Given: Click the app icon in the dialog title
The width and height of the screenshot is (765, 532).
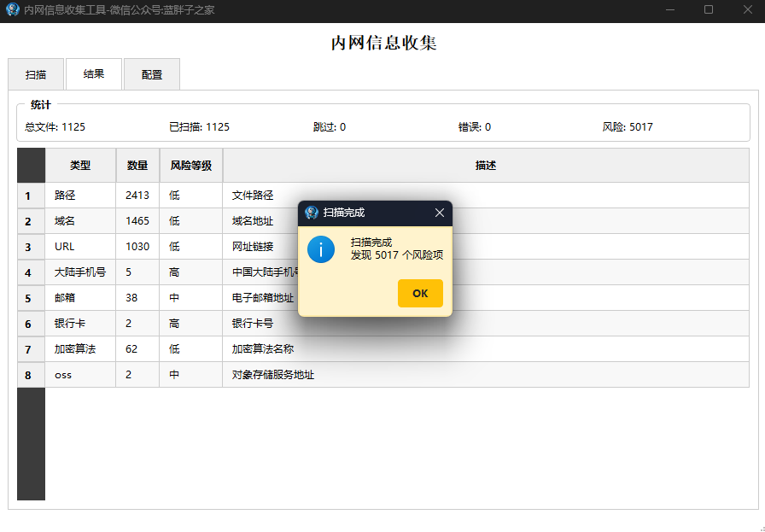Looking at the screenshot, I should coord(312,213).
